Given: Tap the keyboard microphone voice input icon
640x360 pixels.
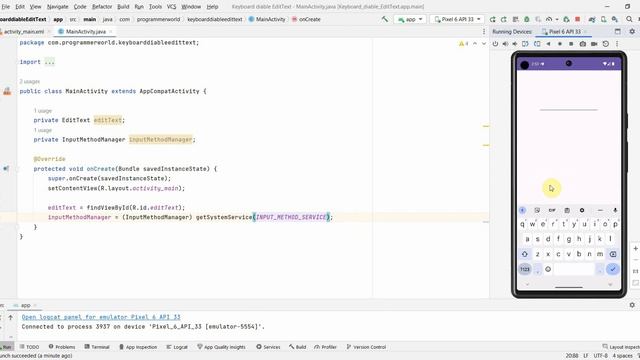Looking at the screenshot, I should point(615,210).
